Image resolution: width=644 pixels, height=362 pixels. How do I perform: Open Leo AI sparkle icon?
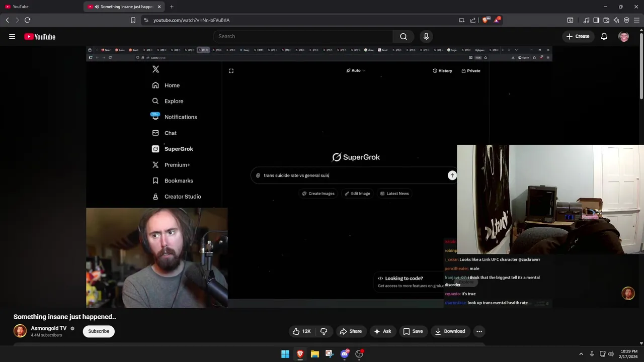click(x=616, y=20)
